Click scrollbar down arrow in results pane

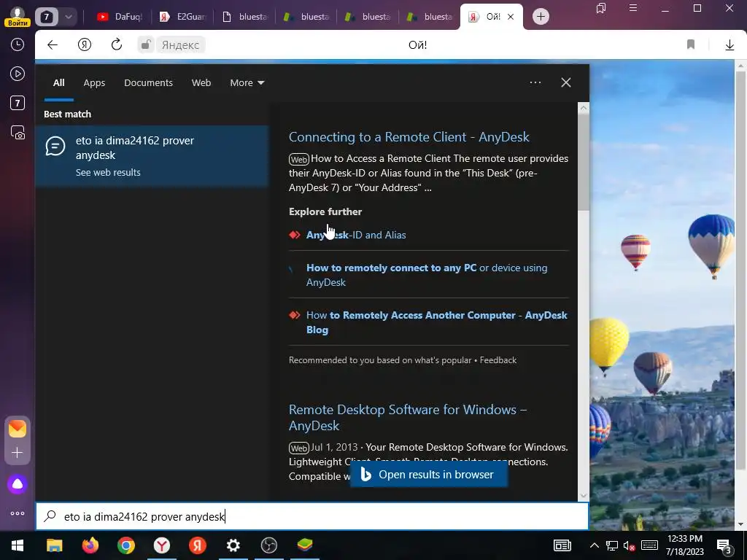pos(584,496)
